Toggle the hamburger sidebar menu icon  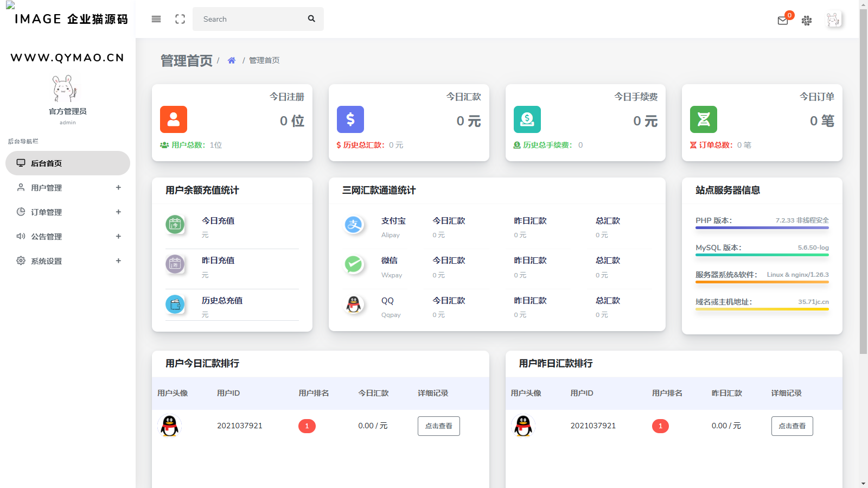(x=156, y=19)
